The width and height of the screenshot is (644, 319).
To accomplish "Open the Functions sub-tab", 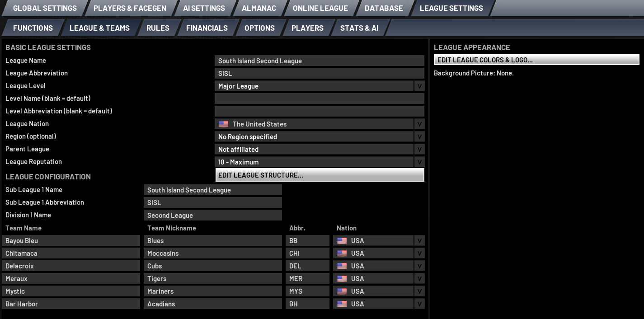I will click(33, 28).
